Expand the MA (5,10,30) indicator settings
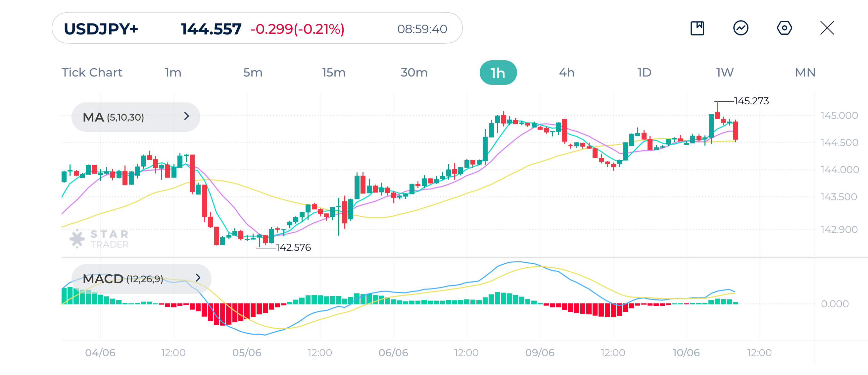The image size is (868, 375). (186, 116)
